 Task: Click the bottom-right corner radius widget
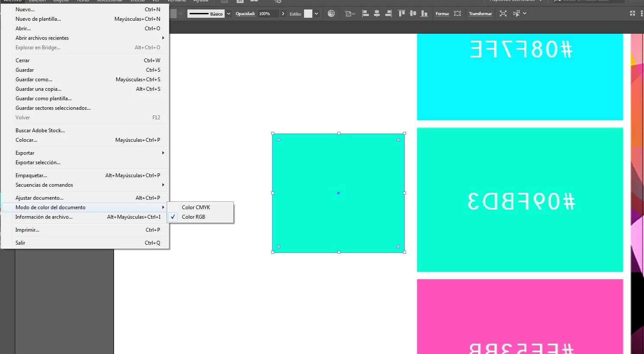click(x=398, y=246)
